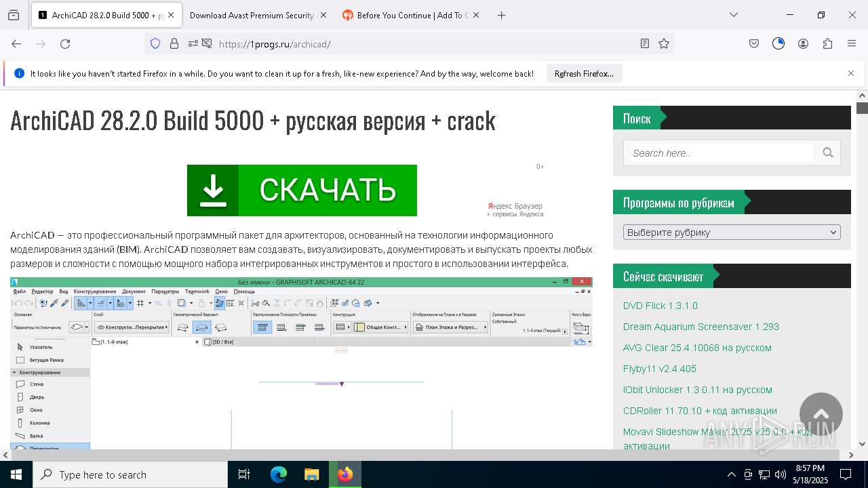Open the Windows Start menu
The image size is (868, 488).
point(16,474)
